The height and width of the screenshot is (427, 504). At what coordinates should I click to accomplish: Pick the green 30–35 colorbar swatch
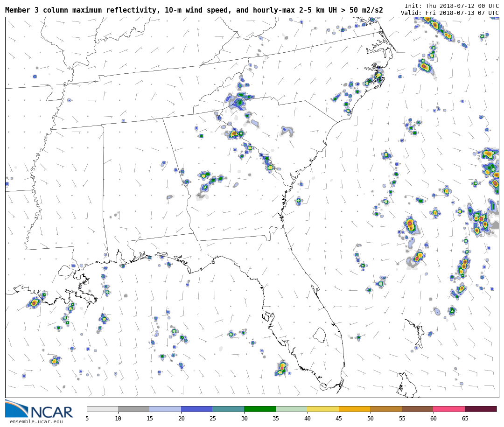pyautogui.click(x=260, y=409)
